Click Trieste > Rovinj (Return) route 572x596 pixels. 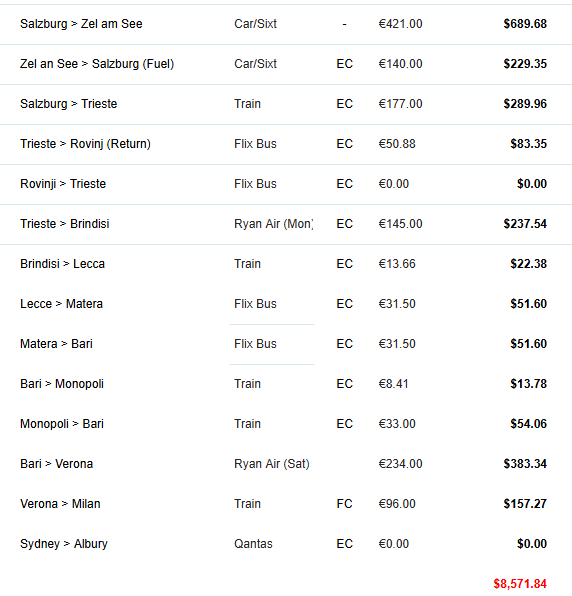[85, 144]
